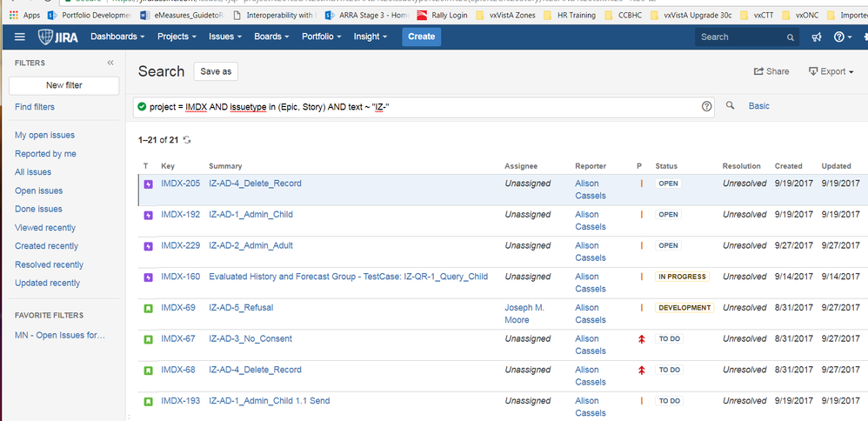
Task: Run query with magnifier search icon
Action: coord(731,106)
